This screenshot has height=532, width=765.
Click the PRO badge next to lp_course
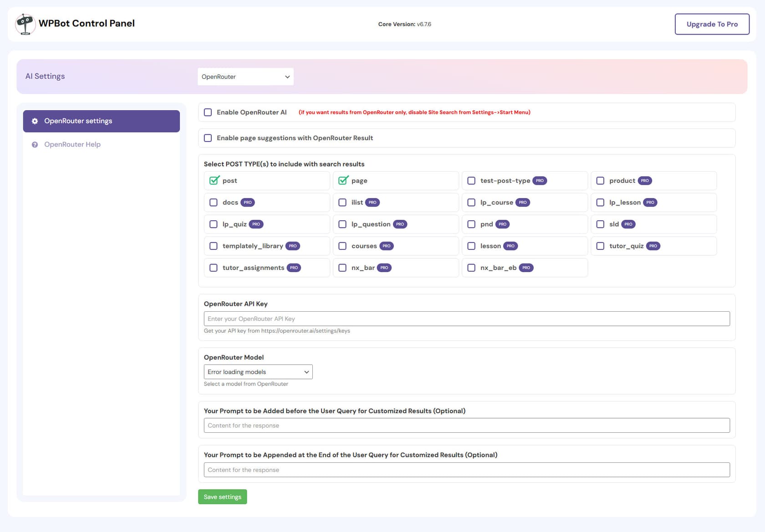tap(523, 203)
